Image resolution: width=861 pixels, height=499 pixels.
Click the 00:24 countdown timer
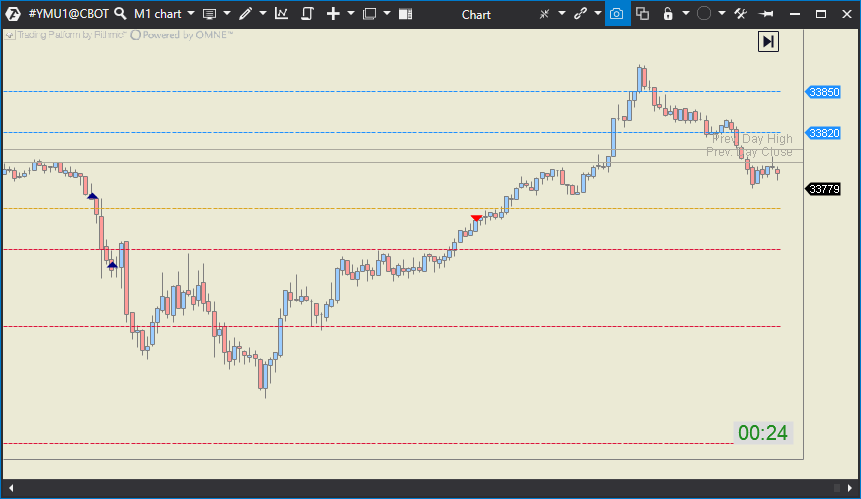click(763, 433)
